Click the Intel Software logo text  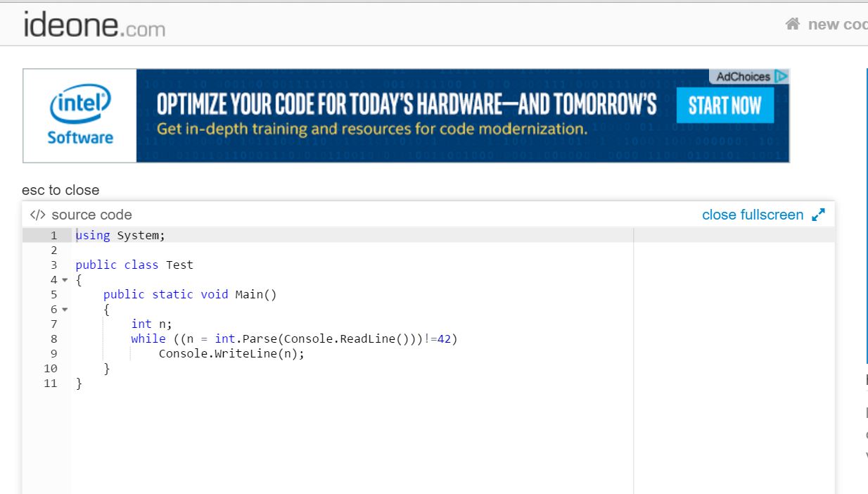79,138
